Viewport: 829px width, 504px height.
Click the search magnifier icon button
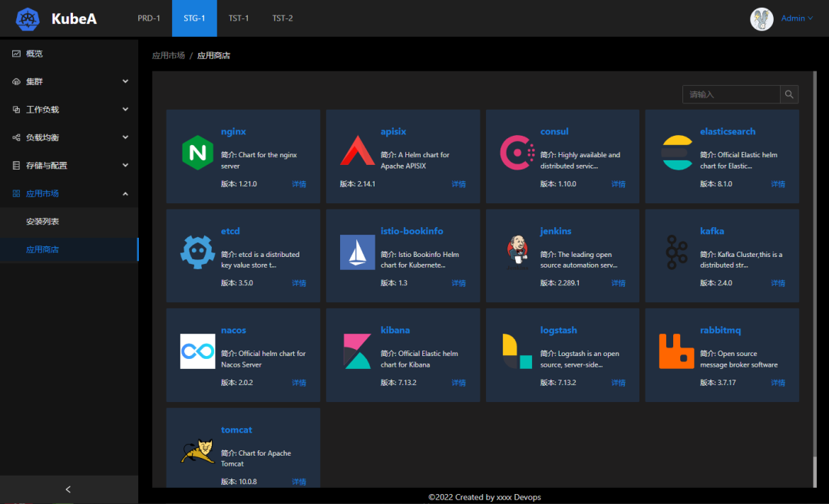[789, 94]
